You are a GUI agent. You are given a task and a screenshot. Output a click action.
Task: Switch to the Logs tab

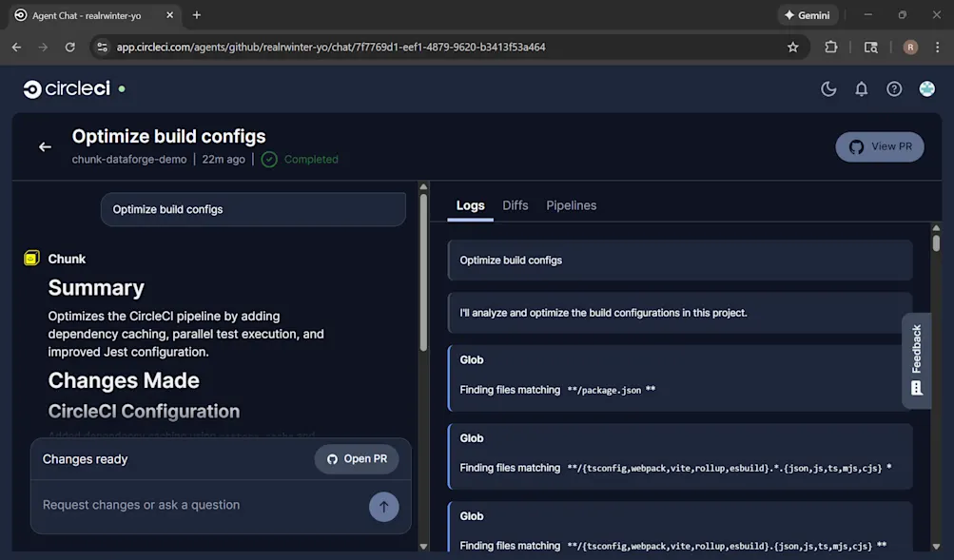(470, 205)
